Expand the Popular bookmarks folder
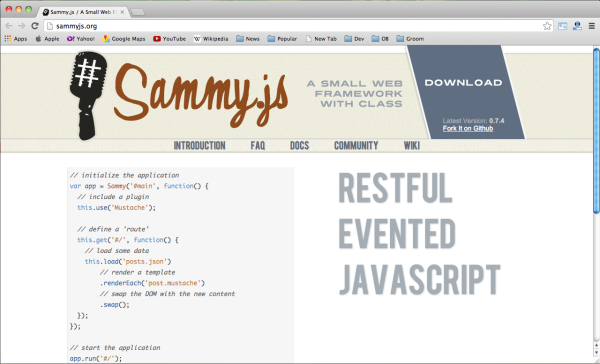Viewport: 600px width, 364px height. click(282, 39)
